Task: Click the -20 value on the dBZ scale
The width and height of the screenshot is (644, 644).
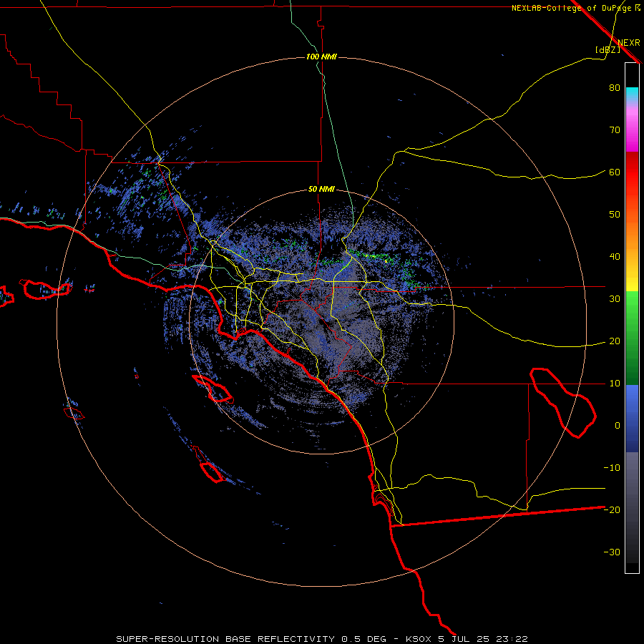Action: tap(612, 510)
